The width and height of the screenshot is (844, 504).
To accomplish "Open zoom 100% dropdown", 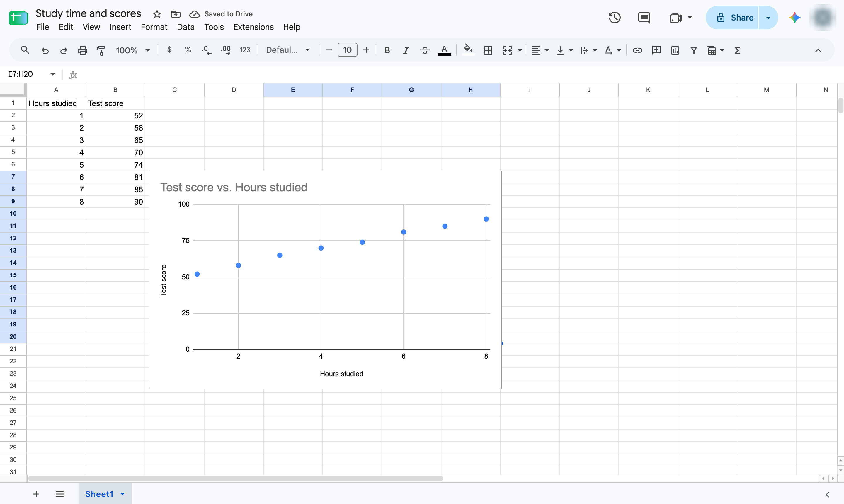I will pyautogui.click(x=133, y=50).
